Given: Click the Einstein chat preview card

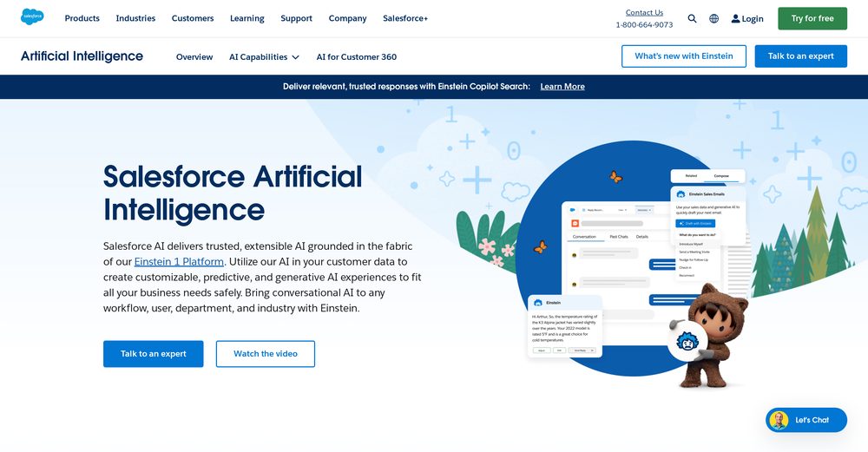Looking at the screenshot, I should (x=564, y=325).
